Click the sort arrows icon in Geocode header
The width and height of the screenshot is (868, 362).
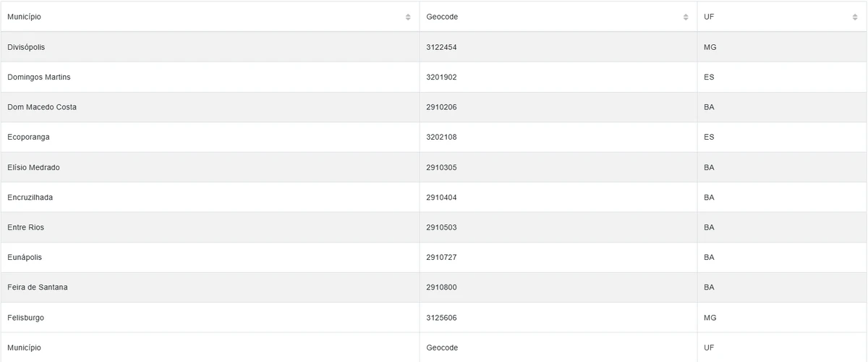[686, 17]
